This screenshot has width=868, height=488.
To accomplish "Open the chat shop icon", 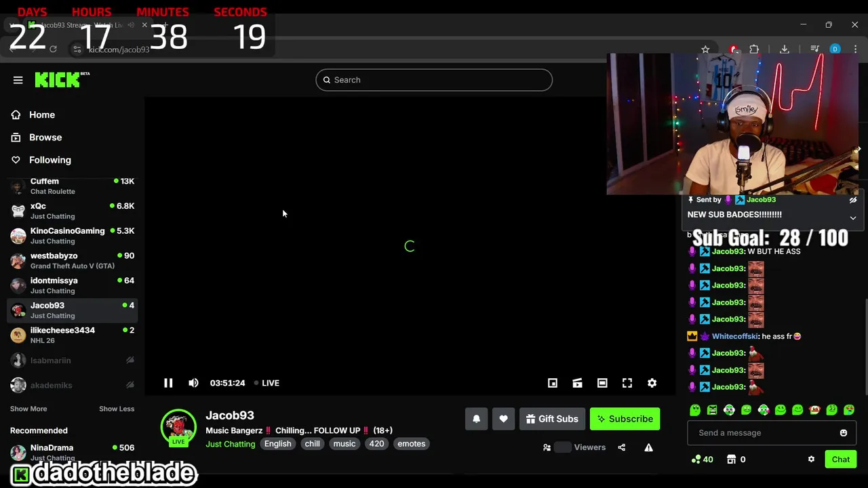I will 731,460.
